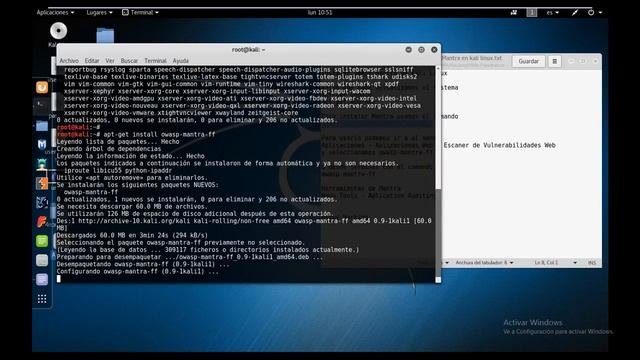Image resolution: width=640 pixels, height=360 pixels.
Task: Show all applications grid
Action: [x=42, y=299]
